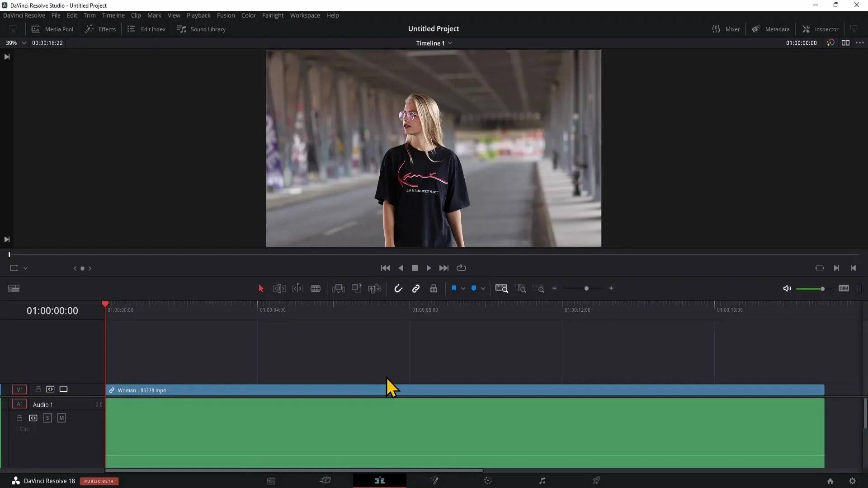868x488 pixels.
Task: Open the Fairlight menu
Action: (273, 15)
